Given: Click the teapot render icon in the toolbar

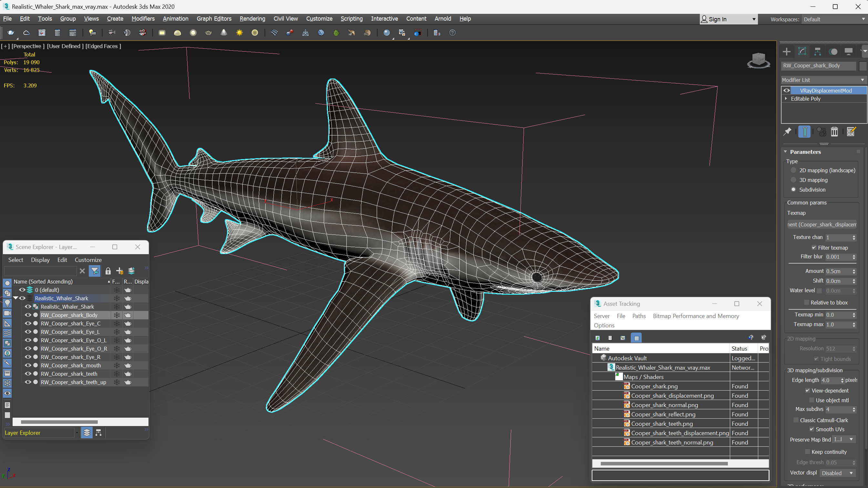Looking at the screenshot, I should (x=11, y=33).
